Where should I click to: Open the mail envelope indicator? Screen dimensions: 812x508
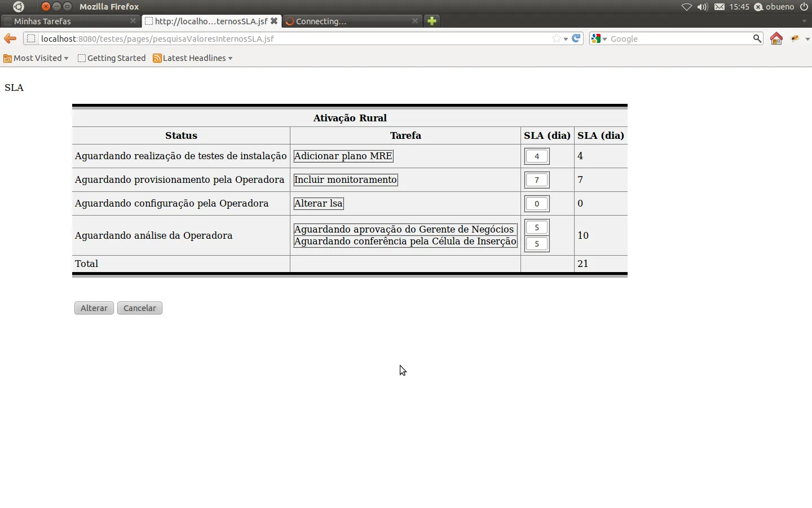pos(720,7)
